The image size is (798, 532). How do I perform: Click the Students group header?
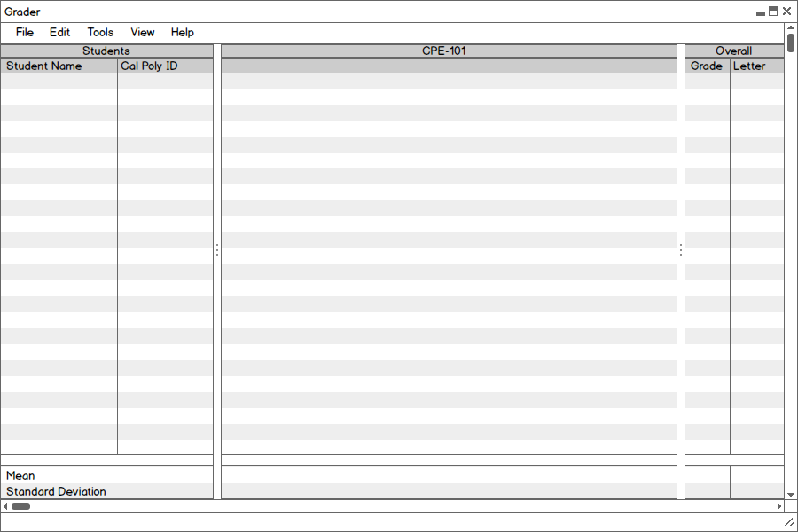coord(106,51)
